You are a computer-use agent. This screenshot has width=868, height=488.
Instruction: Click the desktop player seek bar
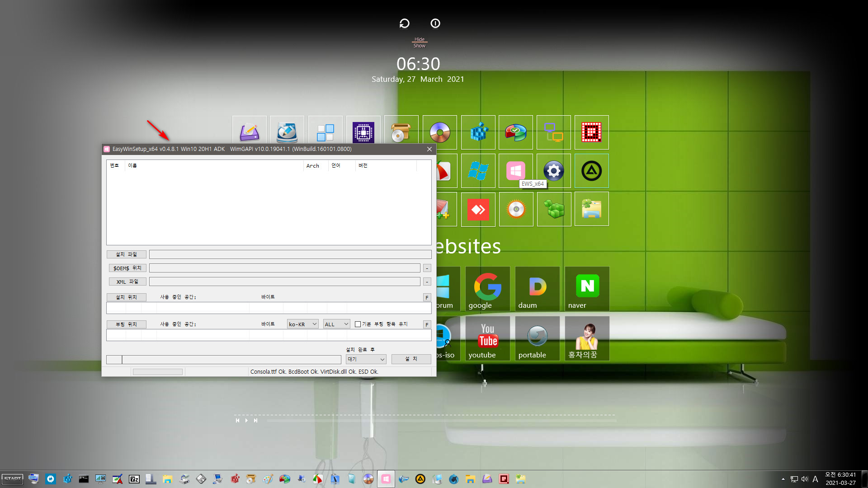tap(441, 421)
